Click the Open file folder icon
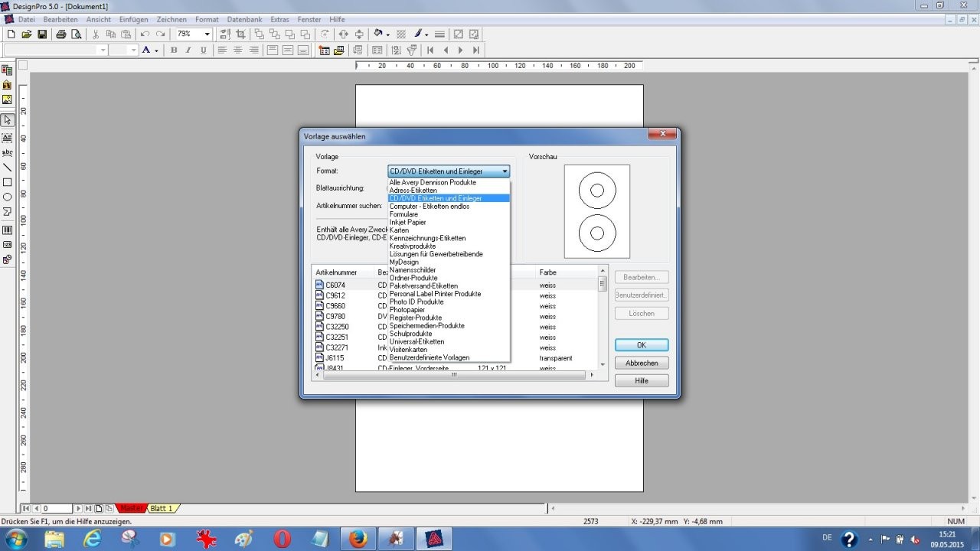The image size is (980, 551). pos(26,34)
